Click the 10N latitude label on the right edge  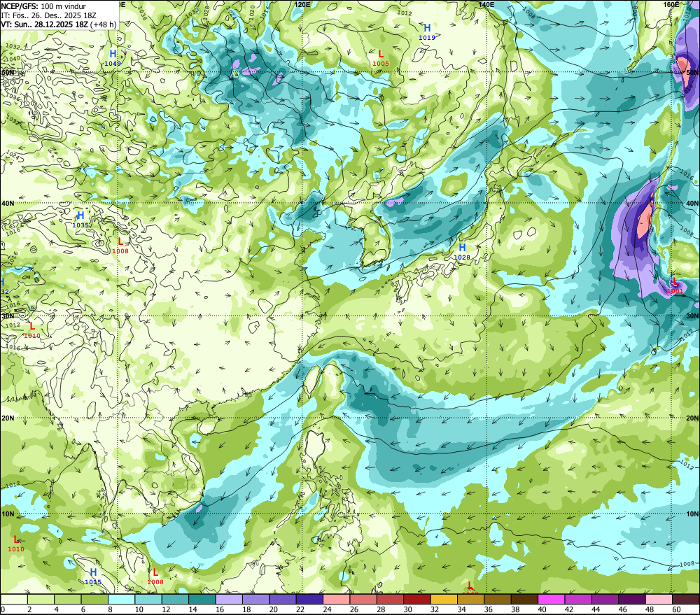point(692,514)
